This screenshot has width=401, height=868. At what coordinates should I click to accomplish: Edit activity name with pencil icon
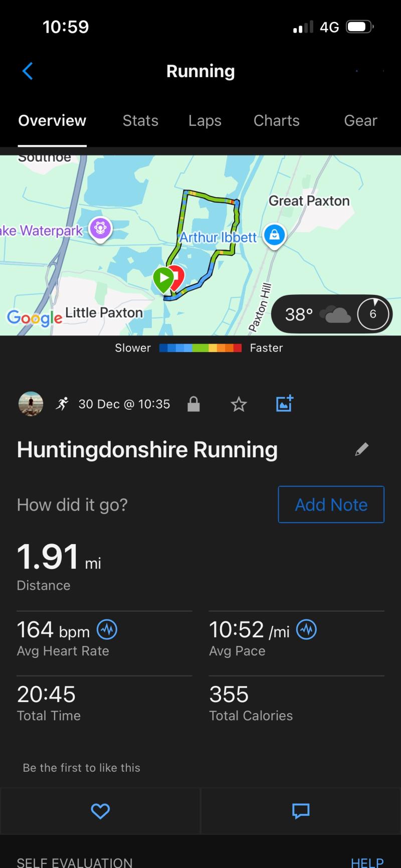click(x=361, y=449)
